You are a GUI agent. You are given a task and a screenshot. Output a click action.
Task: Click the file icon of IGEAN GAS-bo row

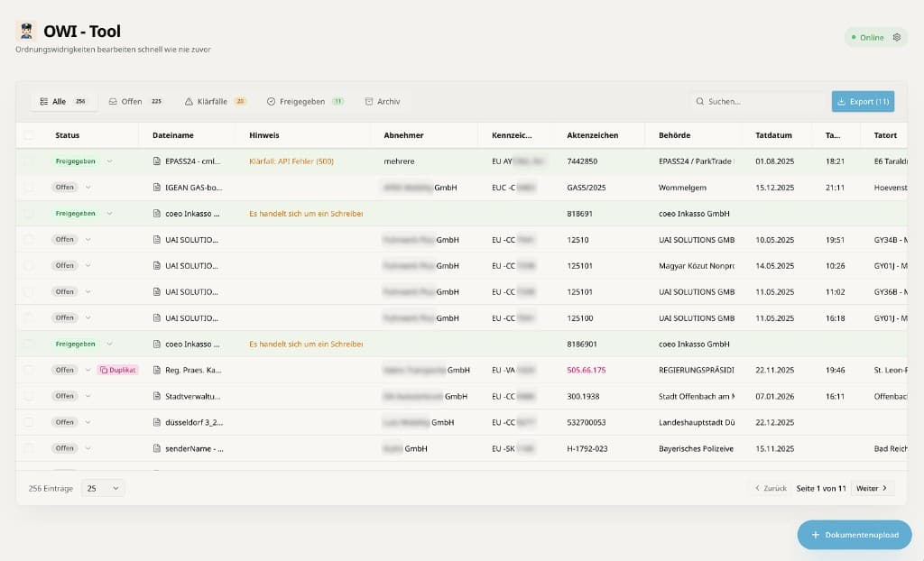coord(157,188)
